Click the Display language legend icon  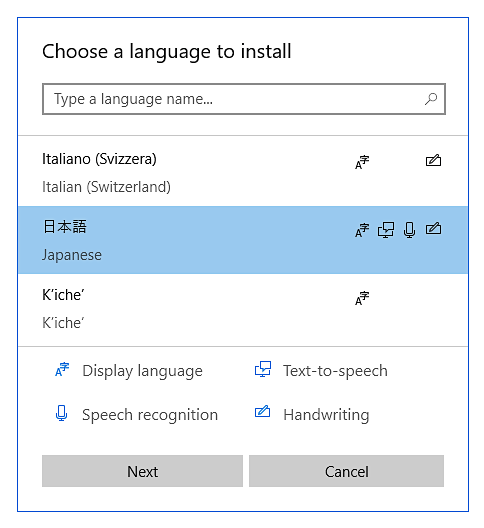tap(62, 369)
